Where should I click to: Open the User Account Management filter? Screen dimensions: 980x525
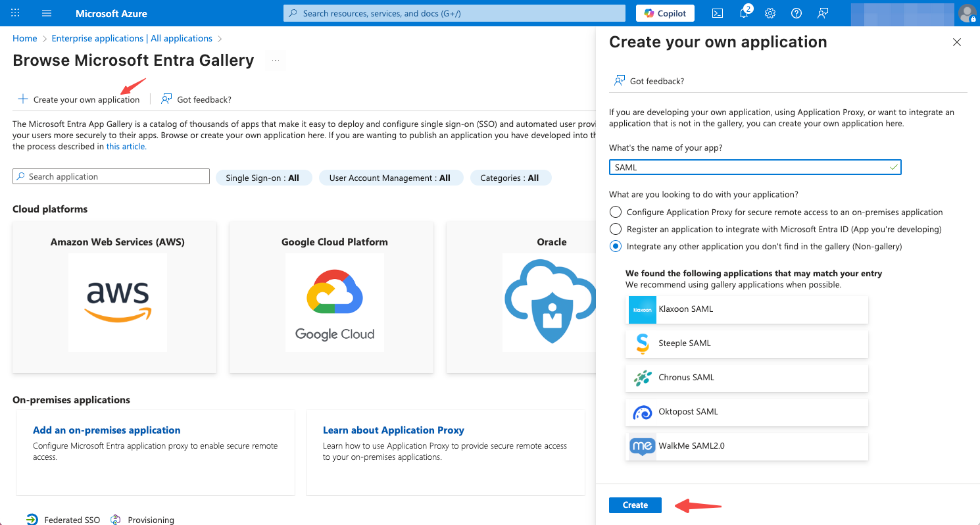point(391,177)
